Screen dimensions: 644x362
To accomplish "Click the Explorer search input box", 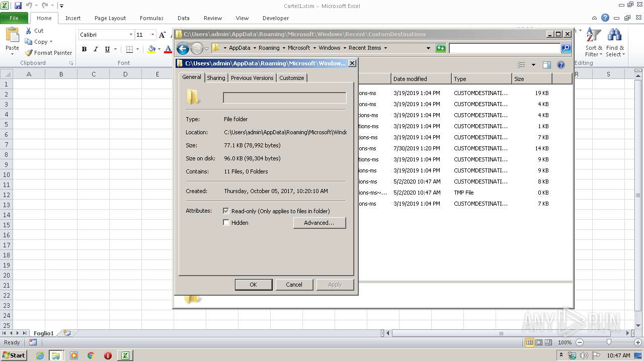I will [x=505, y=48].
